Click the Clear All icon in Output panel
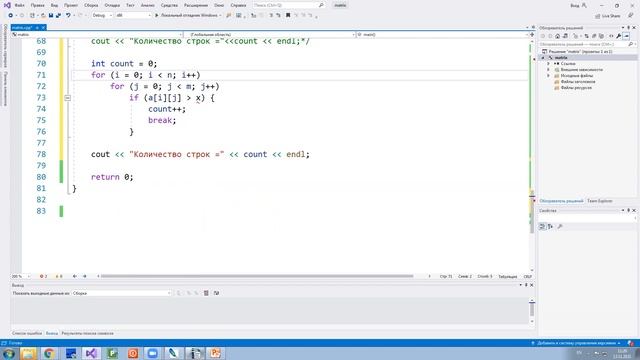Screen dimensions: 640x360 [x=206, y=293]
